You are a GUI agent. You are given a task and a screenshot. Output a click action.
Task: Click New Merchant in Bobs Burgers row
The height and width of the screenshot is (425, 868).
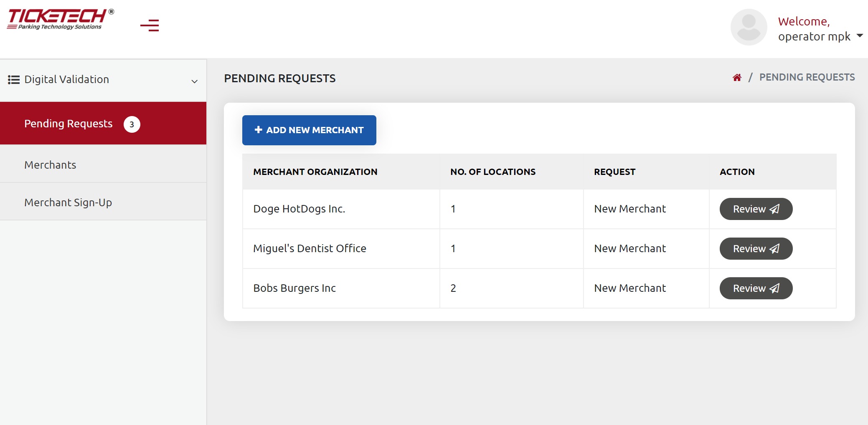tap(630, 288)
